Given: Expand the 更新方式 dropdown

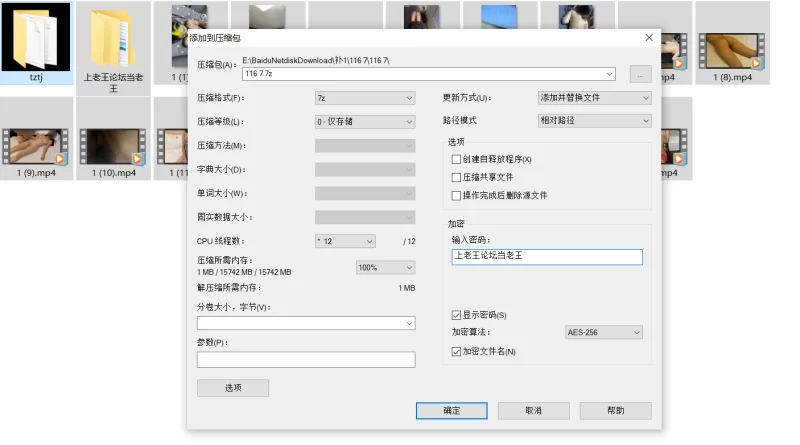Looking at the screenshot, I should click(x=594, y=98).
